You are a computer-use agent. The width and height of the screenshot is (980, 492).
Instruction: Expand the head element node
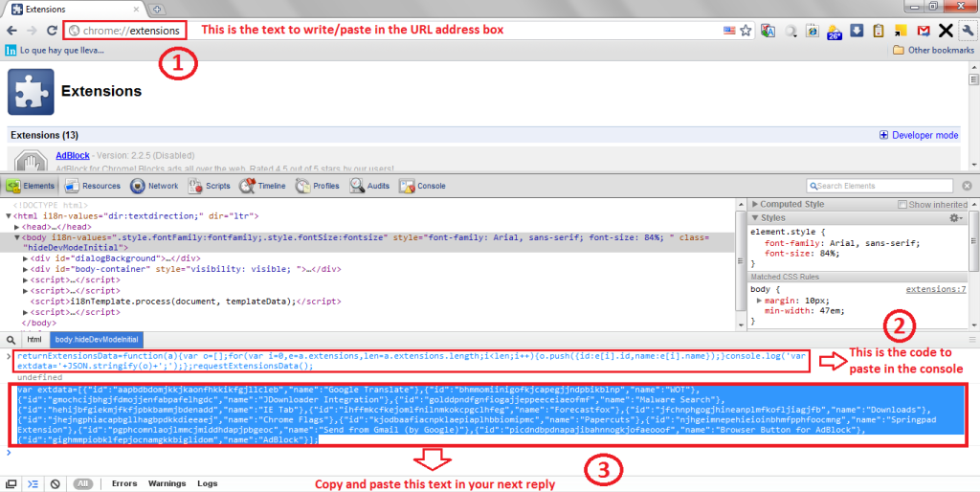[17, 227]
